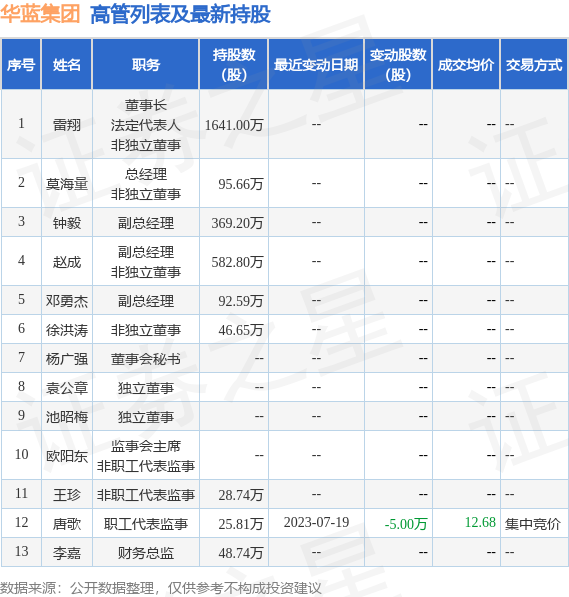
Task: Click the 持股数(股) column header
Action: [x=233, y=64]
